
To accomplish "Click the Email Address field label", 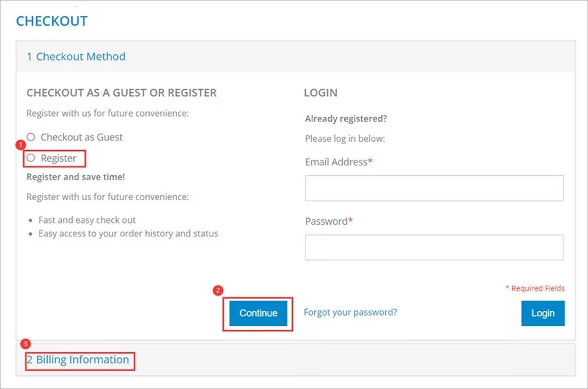I will coord(336,162).
